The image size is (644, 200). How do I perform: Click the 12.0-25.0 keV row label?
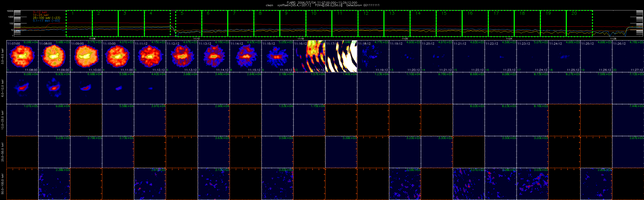[x=3, y=120]
